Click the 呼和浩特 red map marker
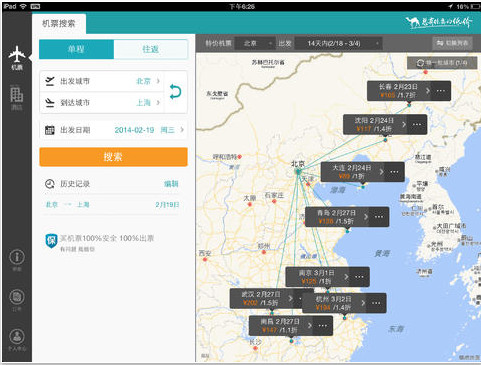 pyautogui.click(x=239, y=156)
